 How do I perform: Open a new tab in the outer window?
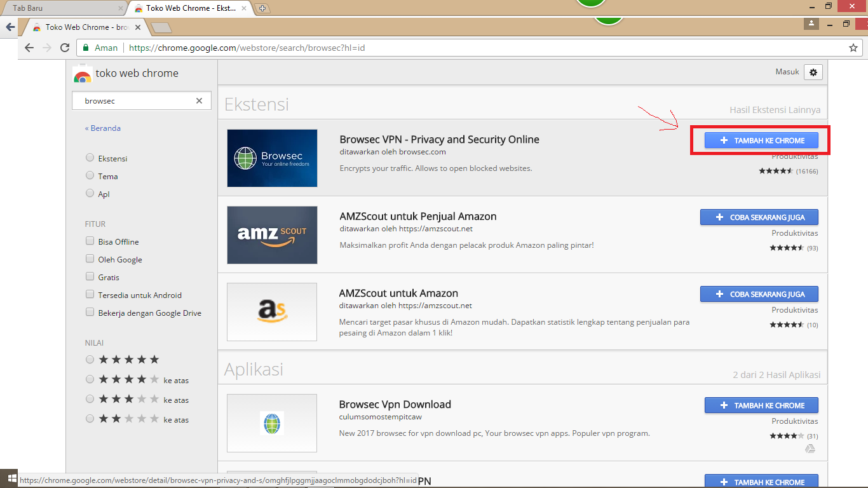point(262,8)
